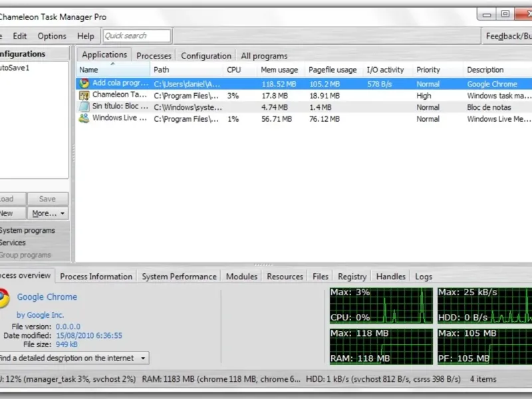532x399 pixels.
Task: Click the CPU usage graph
Action: point(381,305)
